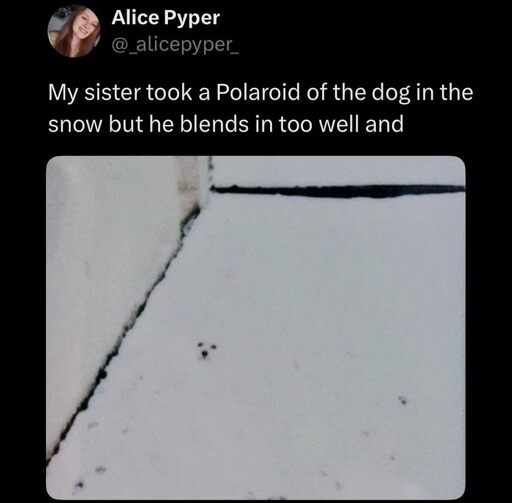
Task: Click the thick horizontal black line in photo
Action: point(338,191)
